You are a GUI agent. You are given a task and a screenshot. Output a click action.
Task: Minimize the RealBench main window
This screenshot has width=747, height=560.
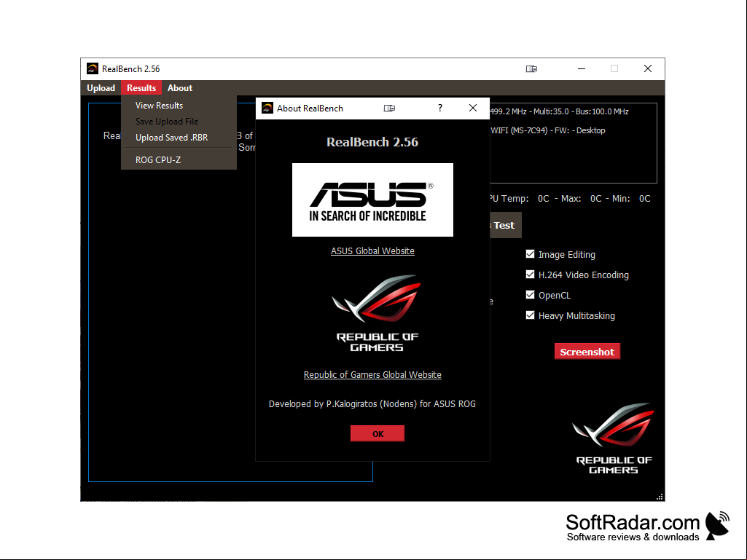[582, 69]
